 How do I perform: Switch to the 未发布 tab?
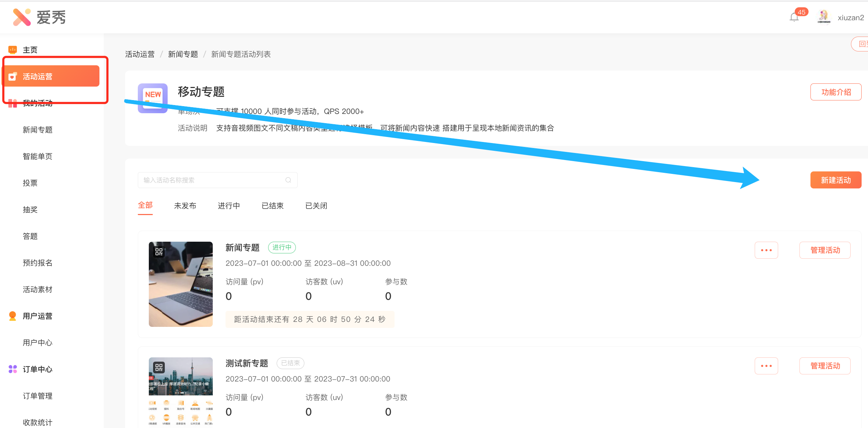tap(185, 205)
